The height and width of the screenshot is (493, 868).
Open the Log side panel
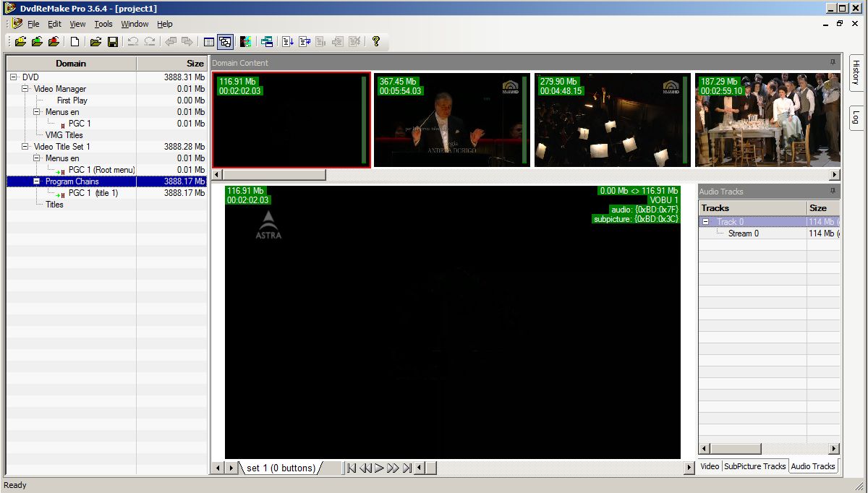[855, 116]
